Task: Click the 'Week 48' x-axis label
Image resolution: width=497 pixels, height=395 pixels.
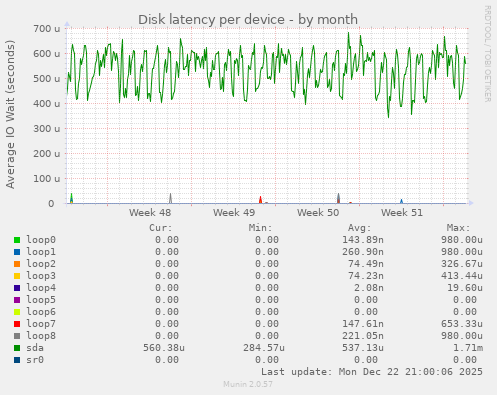Action: point(150,213)
